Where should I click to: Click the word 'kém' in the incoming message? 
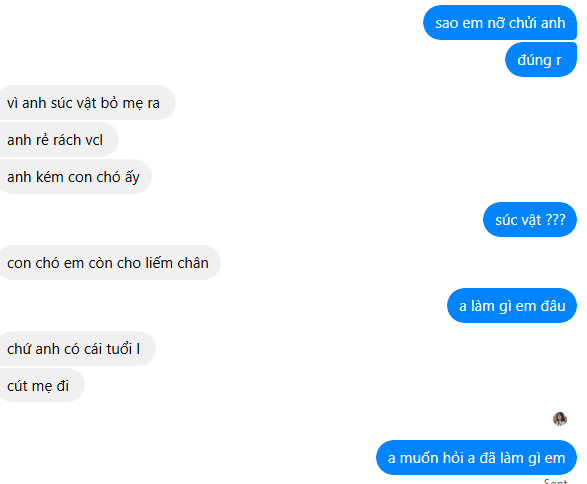point(50,177)
